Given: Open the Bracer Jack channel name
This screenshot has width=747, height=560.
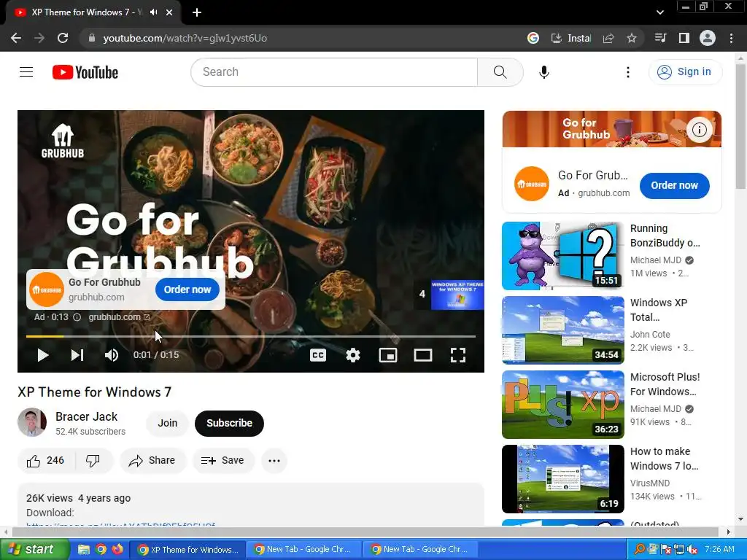Looking at the screenshot, I should (x=86, y=416).
